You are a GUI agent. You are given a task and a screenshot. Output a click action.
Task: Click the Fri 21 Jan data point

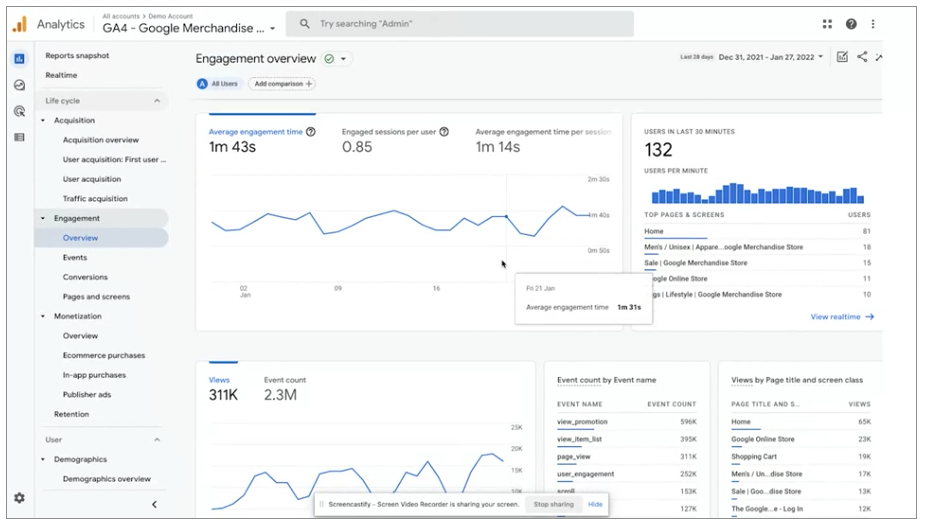506,217
